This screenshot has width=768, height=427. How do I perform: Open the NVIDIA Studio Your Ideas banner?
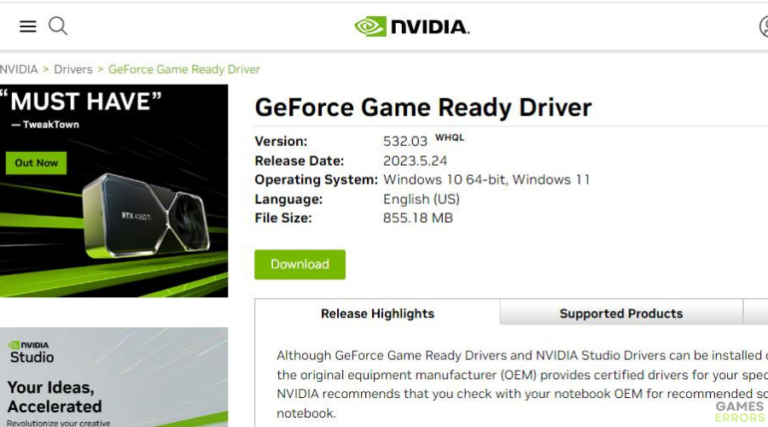pyautogui.click(x=114, y=377)
